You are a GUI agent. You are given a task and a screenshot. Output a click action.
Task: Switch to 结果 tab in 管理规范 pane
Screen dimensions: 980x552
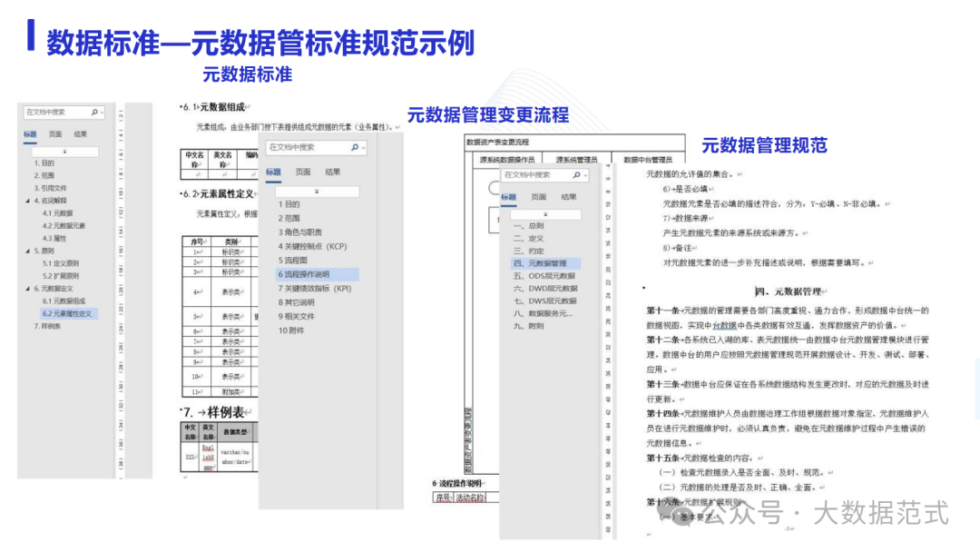pyautogui.click(x=568, y=197)
